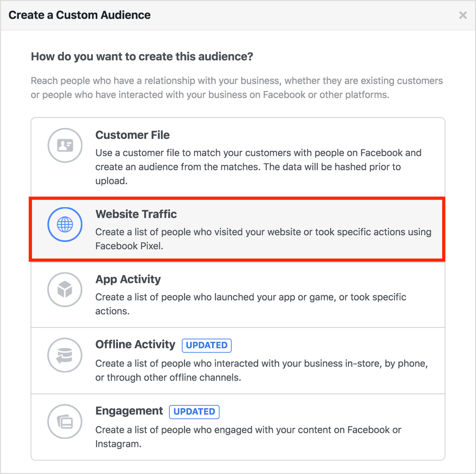The height and width of the screenshot is (474, 476).
Task: Click the Offline Activity arrows icon
Action: point(65,355)
